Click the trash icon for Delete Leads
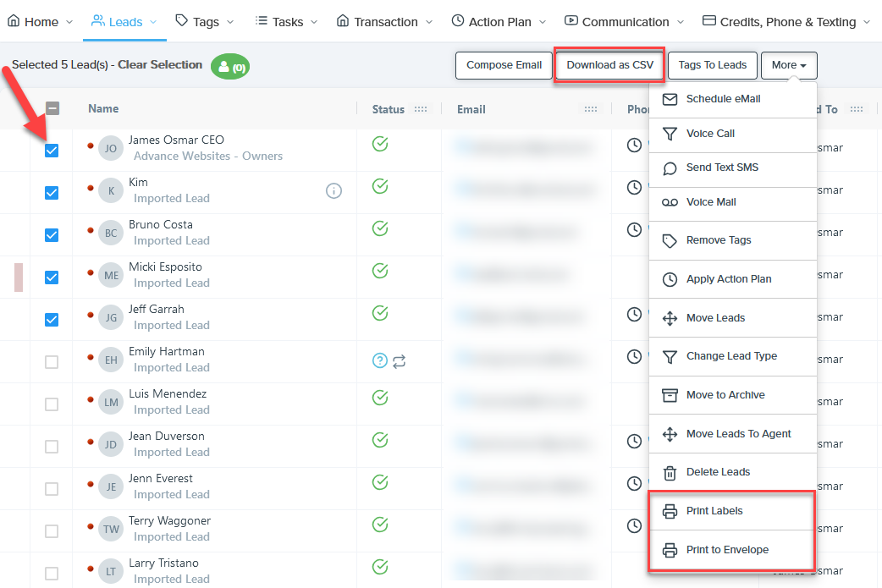The image size is (882, 588). [670, 472]
